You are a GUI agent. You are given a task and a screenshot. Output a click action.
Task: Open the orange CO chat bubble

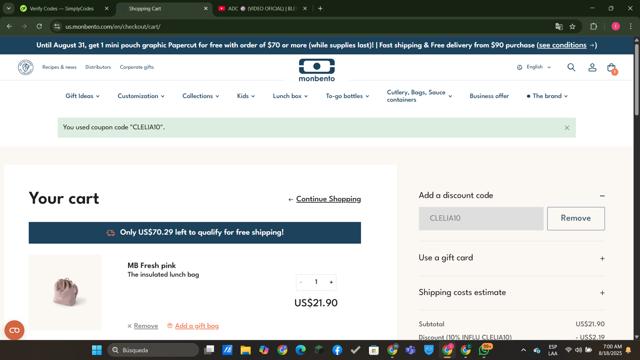coord(14,330)
